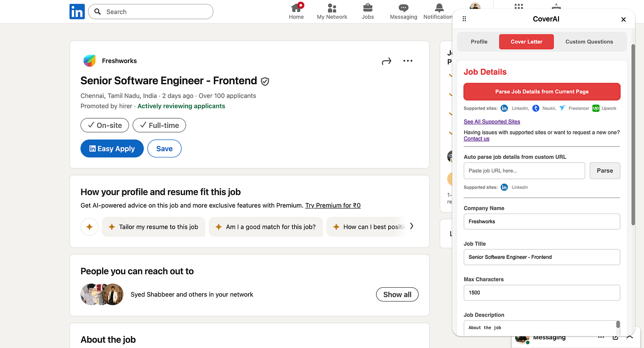Image resolution: width=644 pixels, height=348 pixels.
Task: Toggle the Full-time job type chip
Action: 159,125
